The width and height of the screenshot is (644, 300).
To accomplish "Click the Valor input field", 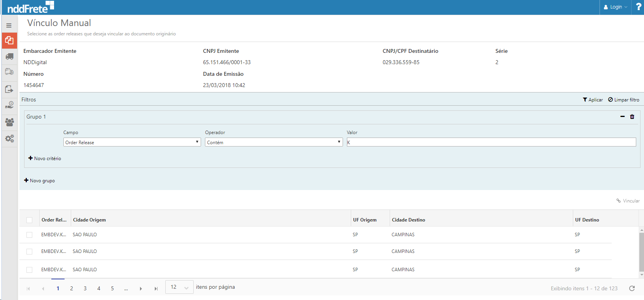I will [491, 142].
